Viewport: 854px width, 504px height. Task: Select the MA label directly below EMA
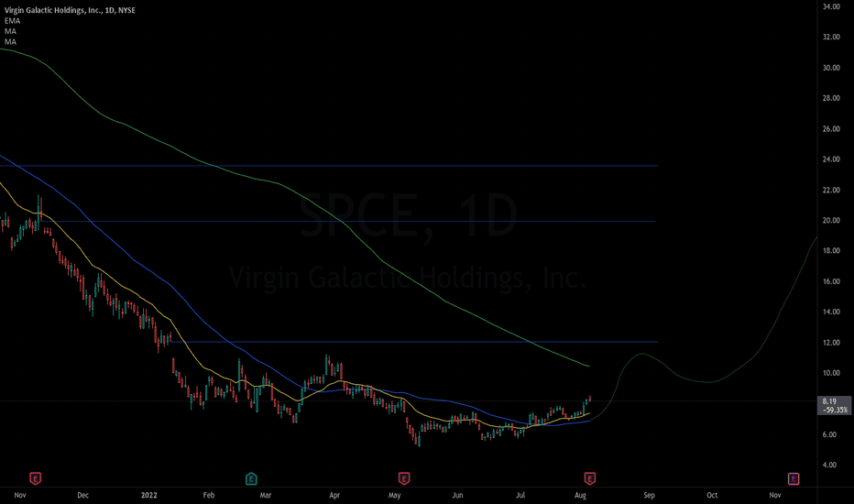coord(10,31)
